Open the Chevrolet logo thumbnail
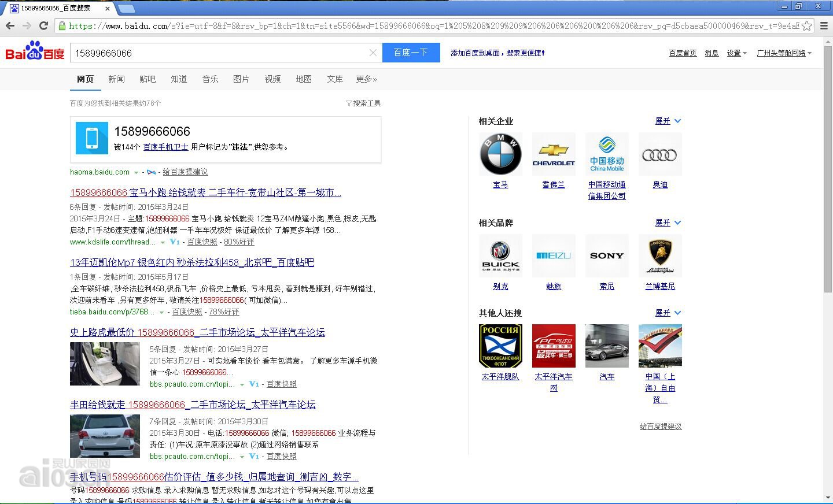This screenshot has height=504, width=833. coord(554,154)
